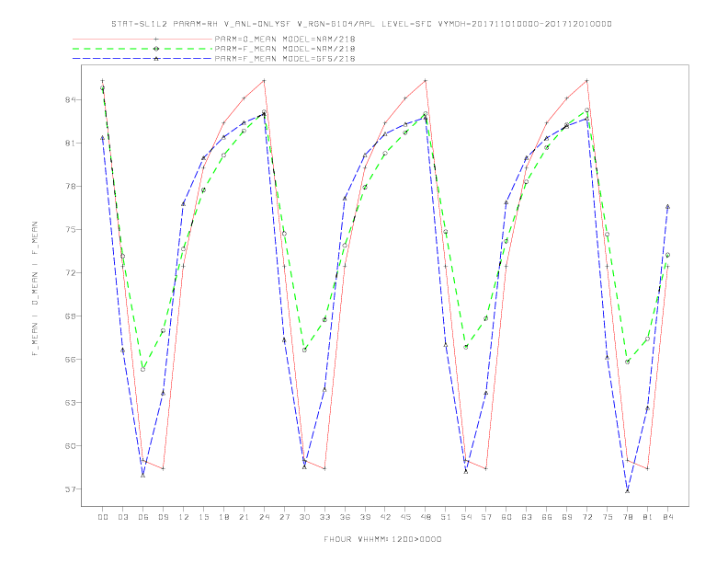This screenshot has width=728, height=563.
Task: Click y-axis tick label 57
Action: 70,489
